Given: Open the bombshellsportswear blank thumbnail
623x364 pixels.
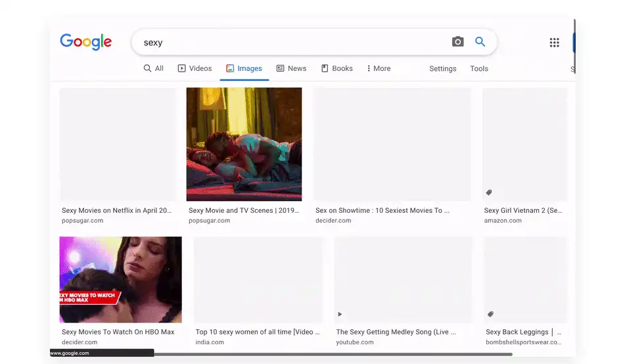Looking at the screenshot, I should pyautogui.click(x=526, y=280).
